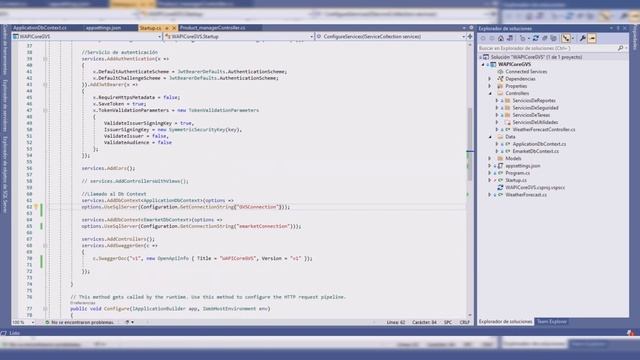Click the solution icon next to Solución WAPICoreGVS

click(486, 57)
